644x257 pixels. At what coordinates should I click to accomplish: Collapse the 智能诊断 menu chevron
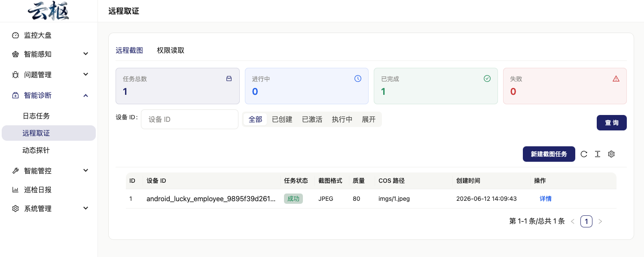coord(86,95)
